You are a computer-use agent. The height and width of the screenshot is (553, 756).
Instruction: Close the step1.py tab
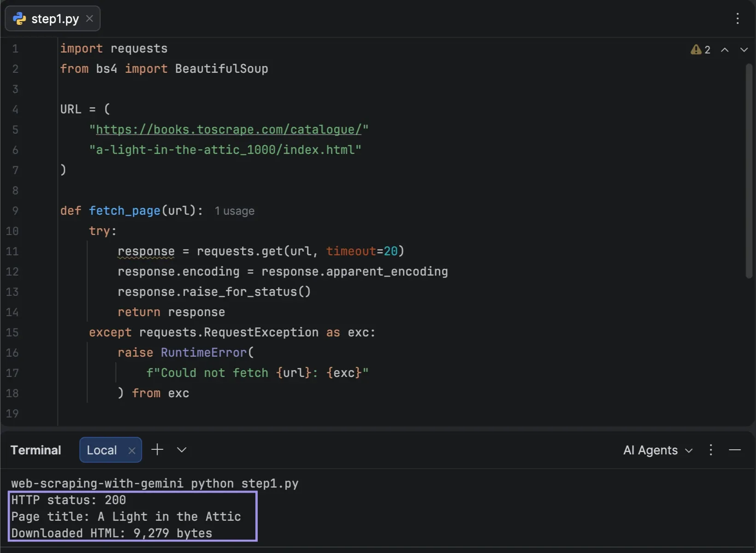[x=90, y=19]
